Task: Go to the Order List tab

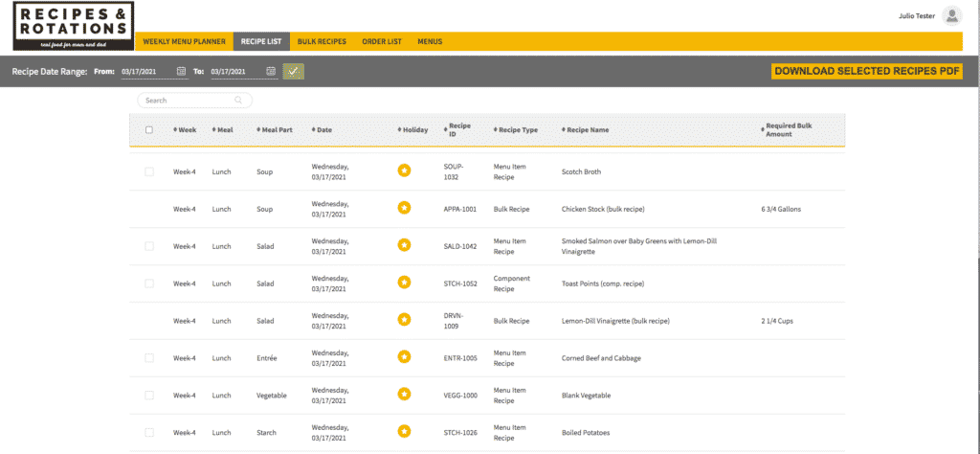Action: pyautogui.click(x=382, y=41)
